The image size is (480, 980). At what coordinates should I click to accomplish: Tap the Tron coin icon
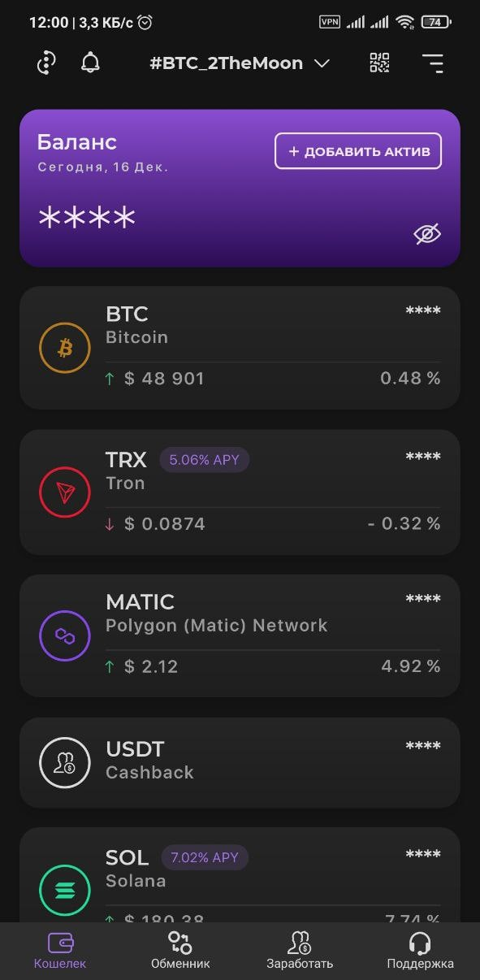(65, 492)
